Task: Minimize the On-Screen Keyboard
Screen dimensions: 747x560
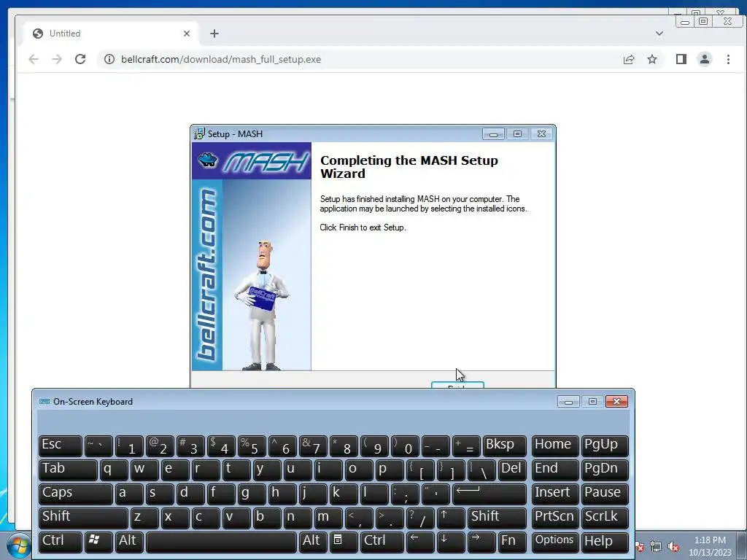Action: coord(568,402)
